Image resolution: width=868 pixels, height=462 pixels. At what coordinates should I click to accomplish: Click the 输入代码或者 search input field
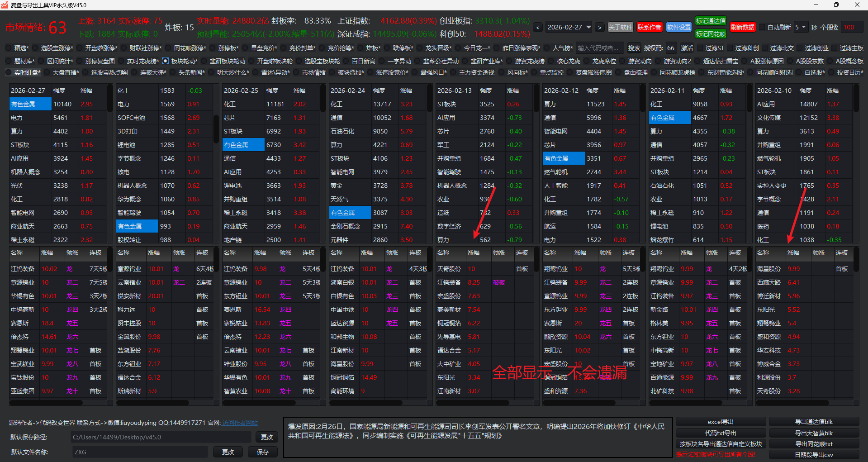pyautogui.click(x=599, y=48)
